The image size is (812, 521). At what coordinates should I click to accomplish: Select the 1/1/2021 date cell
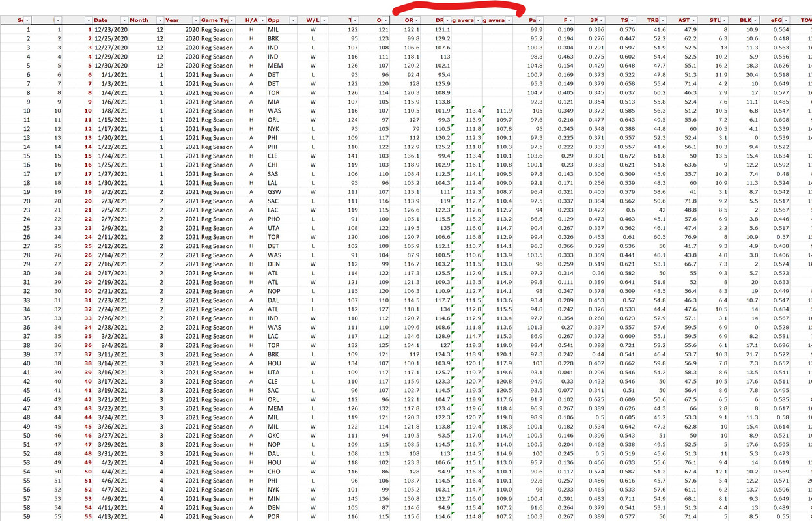coord(110,75)
